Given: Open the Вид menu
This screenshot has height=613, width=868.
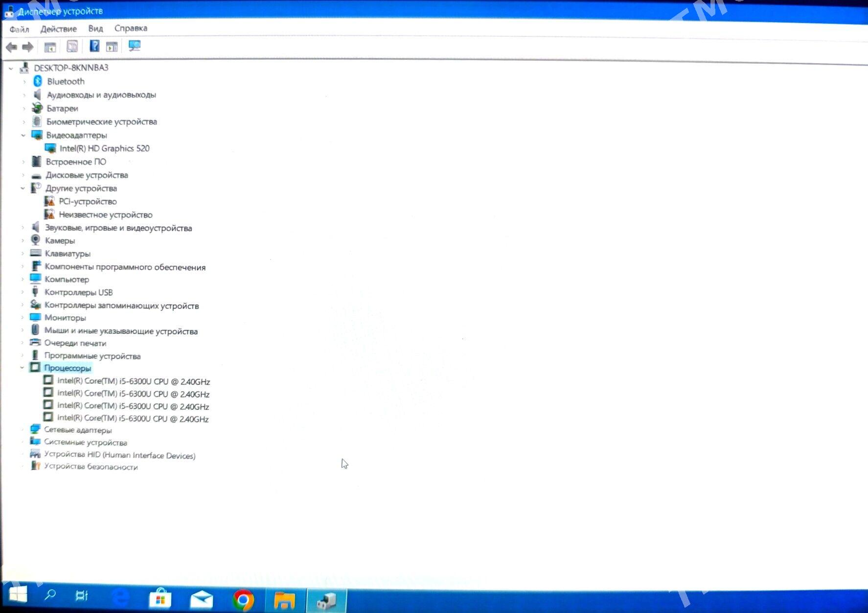Looking at the screenshot, I should [95, 28].
